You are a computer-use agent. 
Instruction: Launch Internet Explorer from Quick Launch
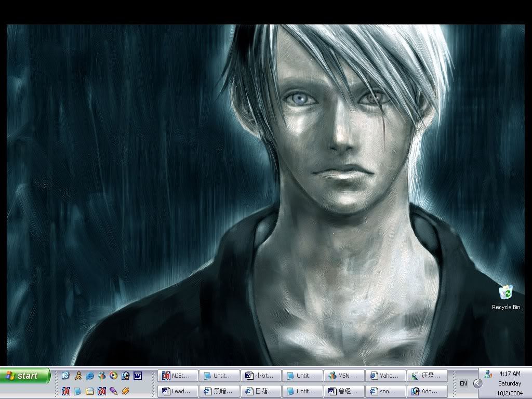(x=90, y=376)
